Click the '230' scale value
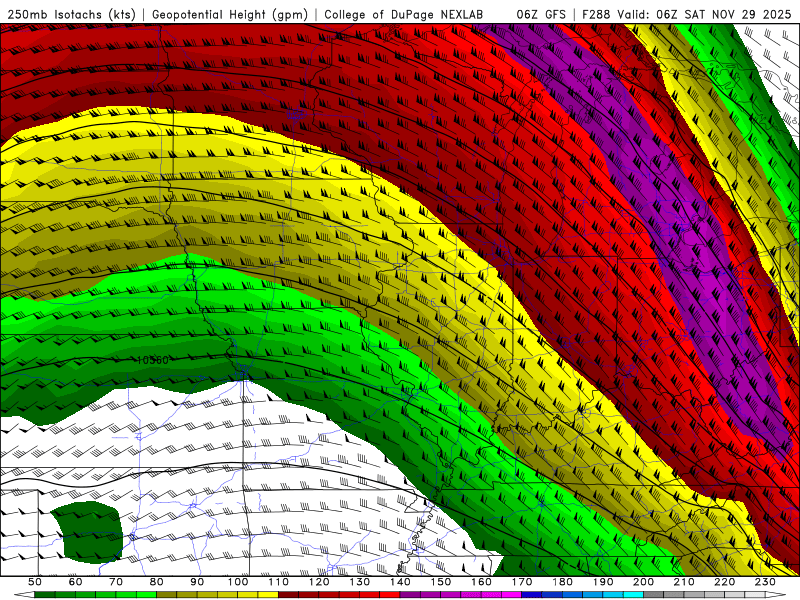Image resolution: width=800 pixels, height=600 pixels. coord(765,582)
